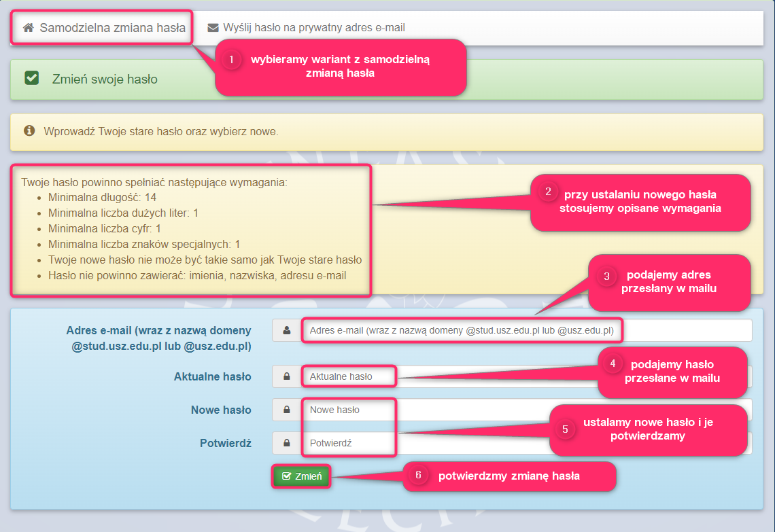The height and width of the screenshot is (532, 775).
Task: Click the info icon beside Wprowadź Twoje stare hasło
Action: (29, 130)
